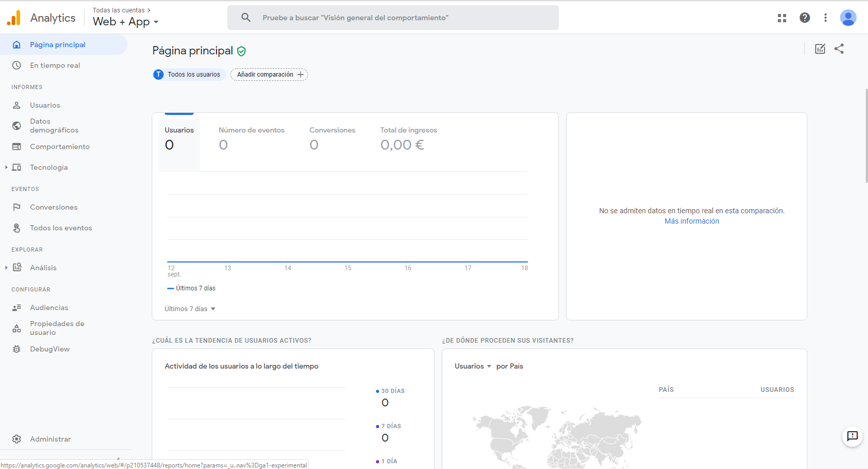Viewport: 868px width, 469px height.
Task: Open the Usuarios metric dropdown by País
Action: coord(472,367)
